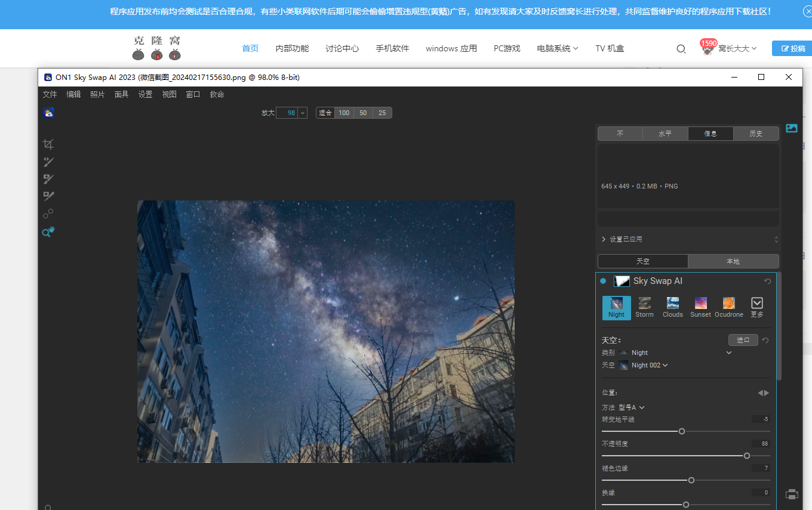Switch to the 历史 panel tab

click(756, 134)
